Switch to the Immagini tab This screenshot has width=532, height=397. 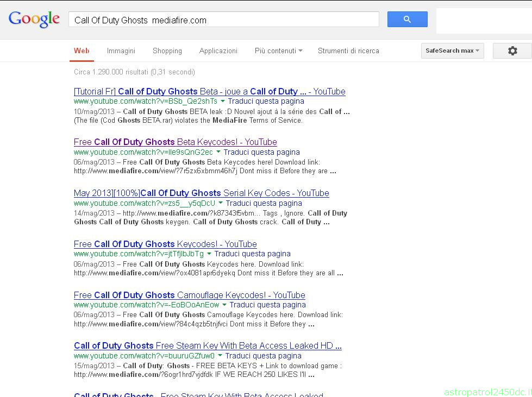point(121,51)
